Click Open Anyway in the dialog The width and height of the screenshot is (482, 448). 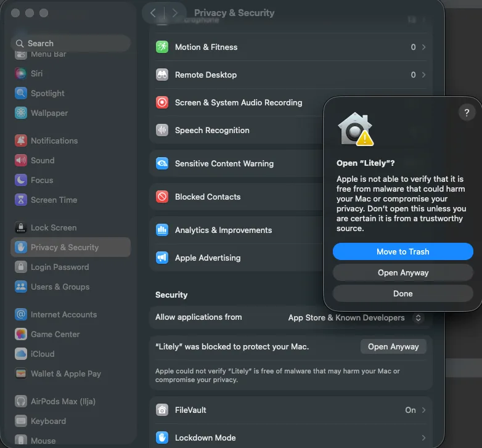(x=402, y=272)
